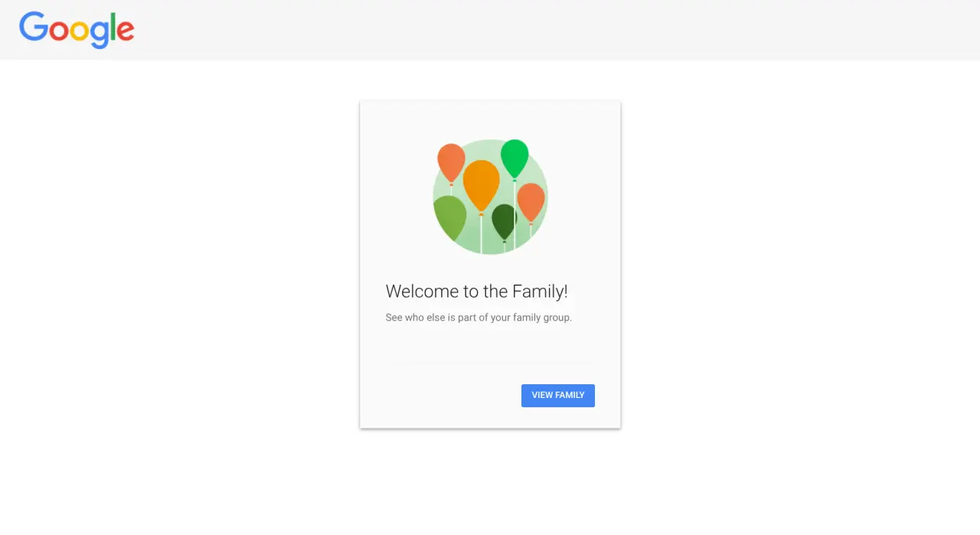
Task: Click the VIEW FAMILY button
Action: pyautogui.click(x=558, y=396)
